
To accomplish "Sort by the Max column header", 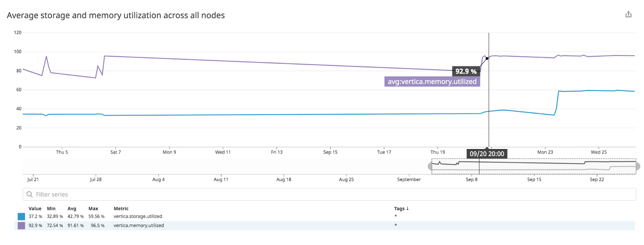I will coord(93,209).
